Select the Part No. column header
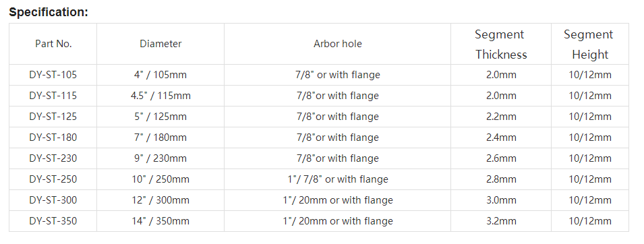Screen dimensions: 644x244 (53, 44)
